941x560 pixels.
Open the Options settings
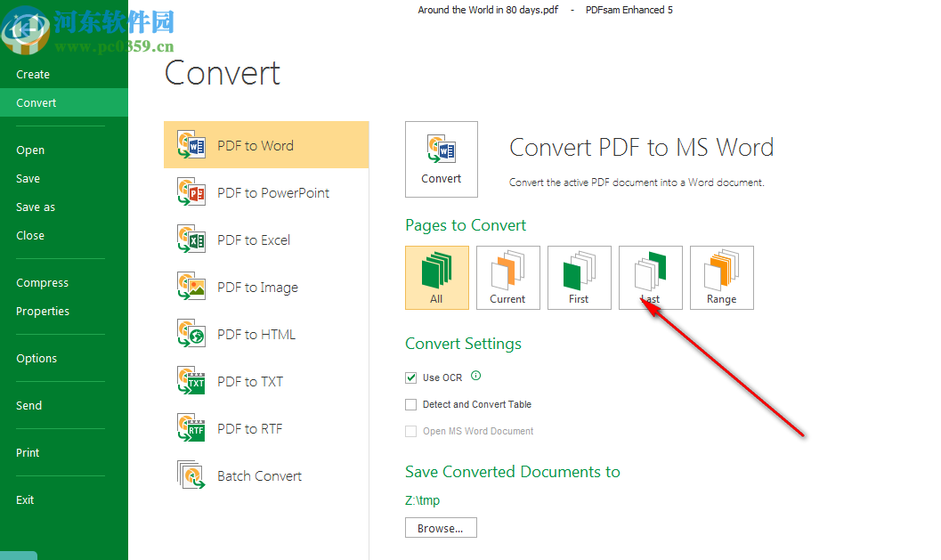point(37,358)
